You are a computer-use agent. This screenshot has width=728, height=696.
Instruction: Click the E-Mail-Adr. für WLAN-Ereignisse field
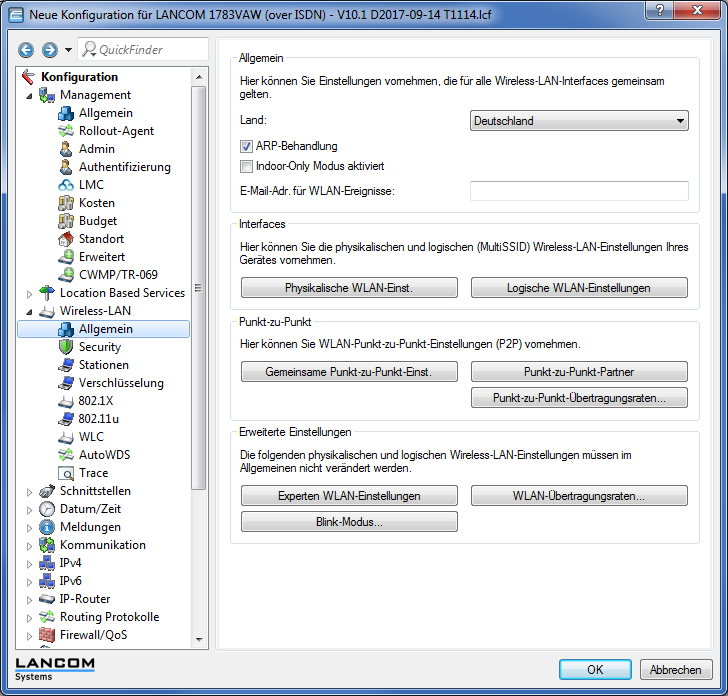(579, 191)
